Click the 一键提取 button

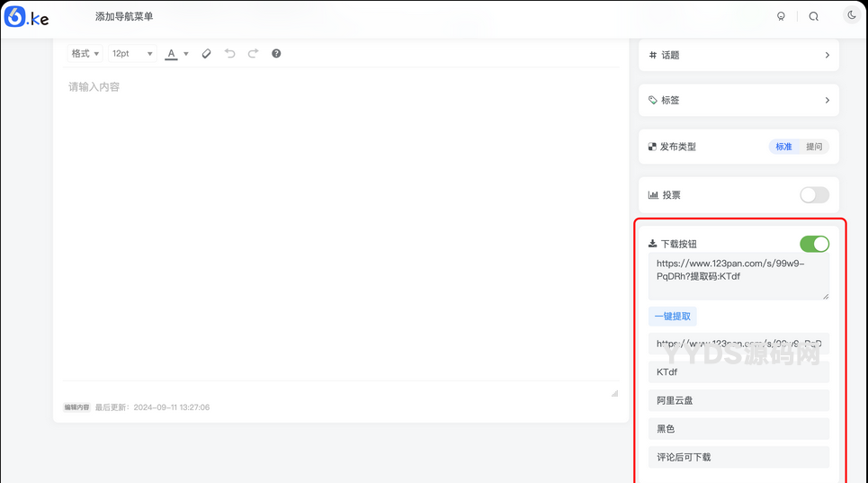pos(672,317)
